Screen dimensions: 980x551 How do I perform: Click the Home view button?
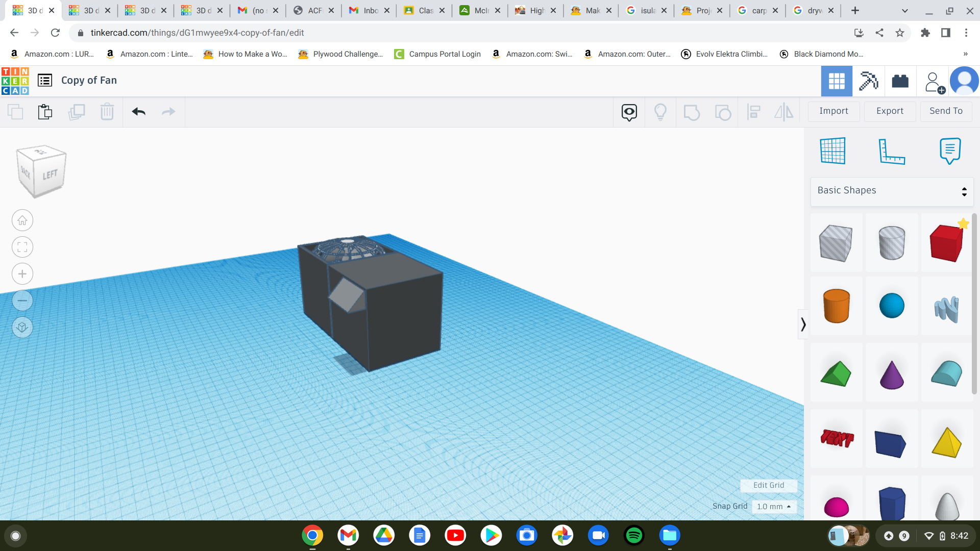point(22,220)
